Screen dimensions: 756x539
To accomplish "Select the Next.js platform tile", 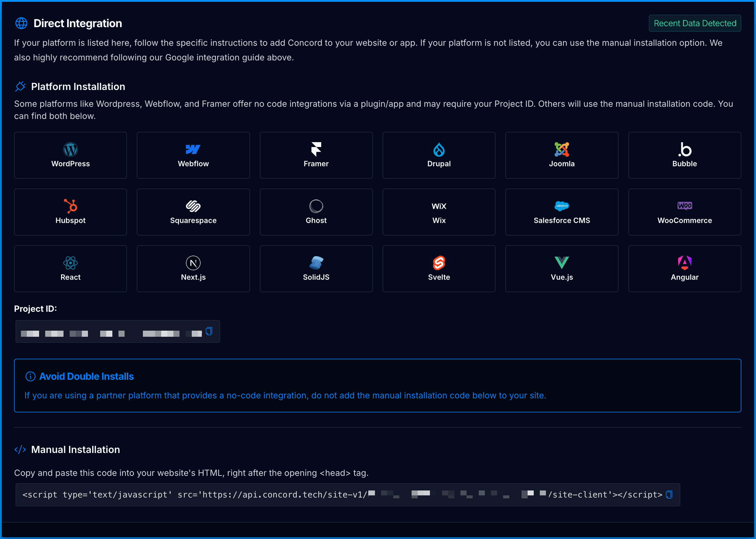I will 193,268.
